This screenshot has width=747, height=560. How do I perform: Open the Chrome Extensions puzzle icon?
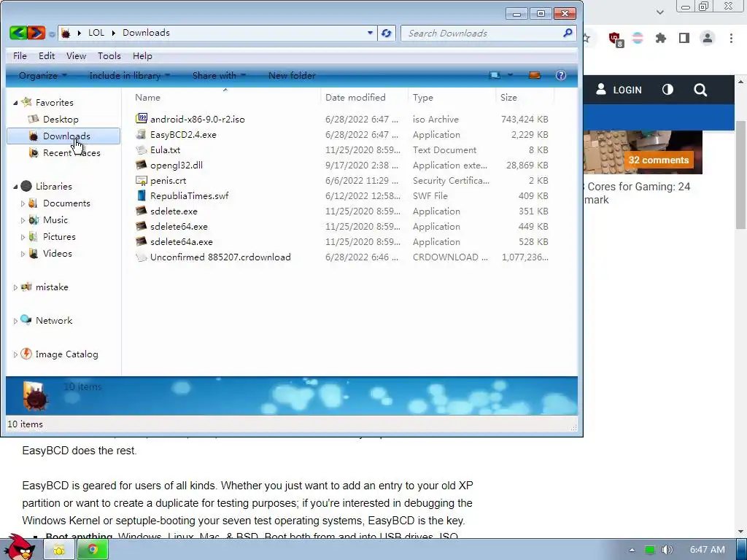point(661,38)
